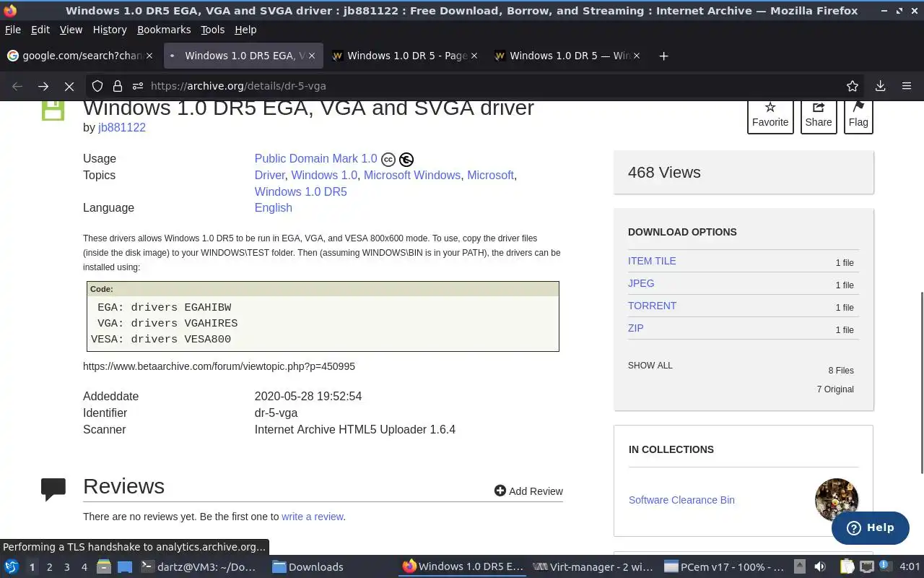Open the site permissions icon in URL bar
Viewport: 924px width, 578px height.
138,86
